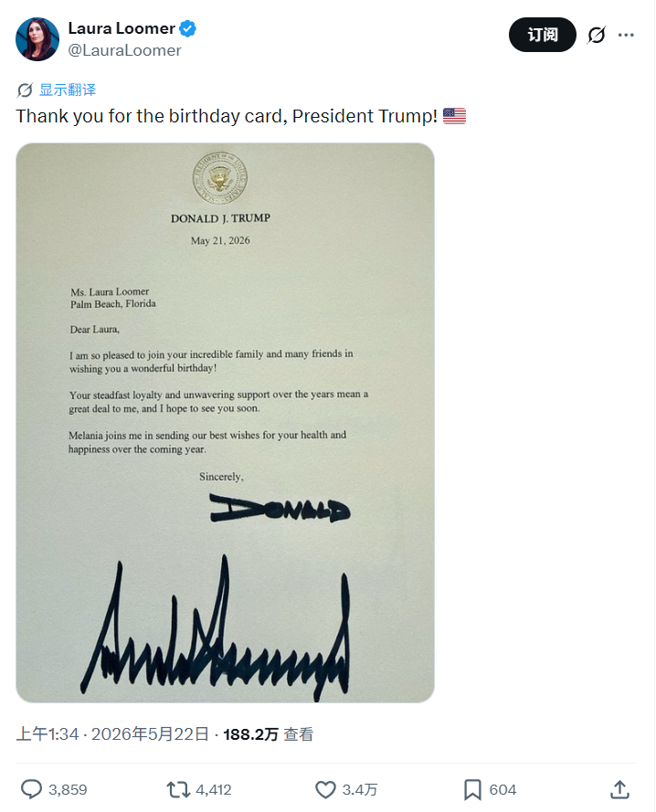Share the post via upload icon

pos(619,789)
